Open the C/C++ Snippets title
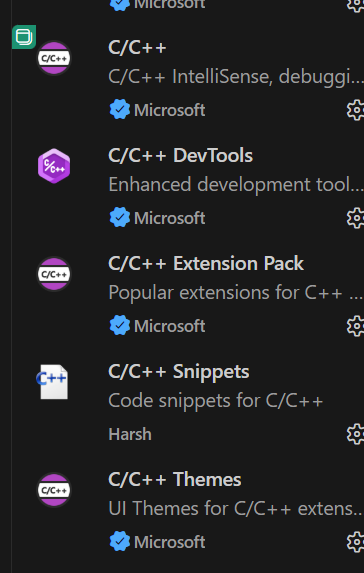The image size is (364, 573). pos(179,371)
